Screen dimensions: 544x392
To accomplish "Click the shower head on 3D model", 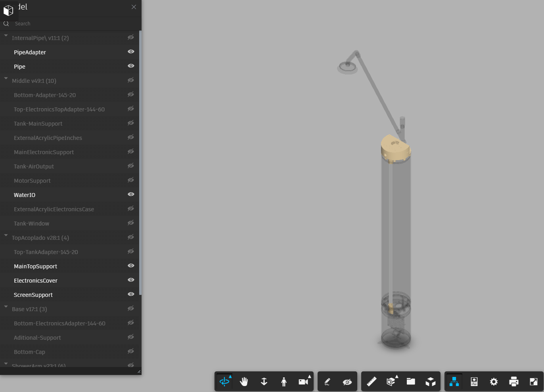I will [x=347, y=67].
